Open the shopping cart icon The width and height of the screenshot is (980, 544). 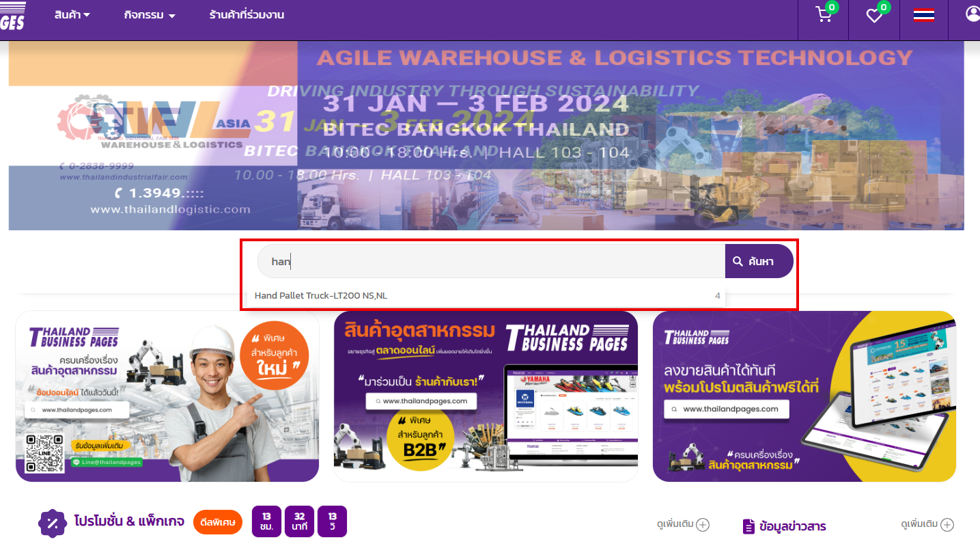[824, 14]
